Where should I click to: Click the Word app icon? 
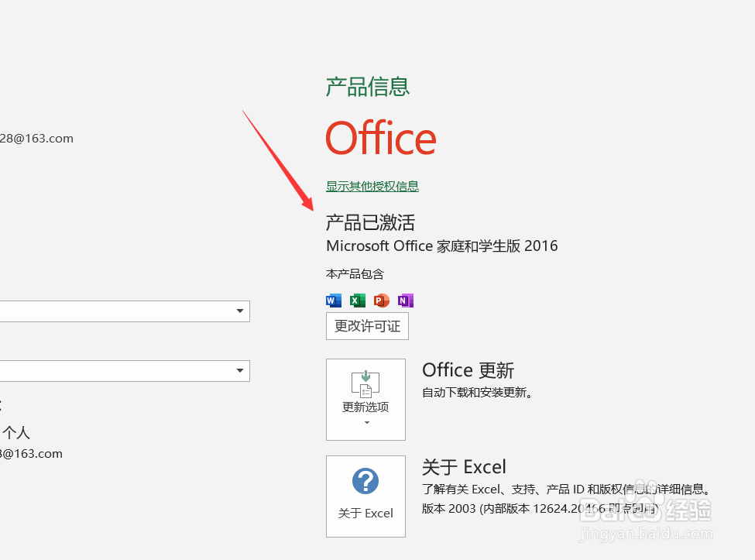334,301
